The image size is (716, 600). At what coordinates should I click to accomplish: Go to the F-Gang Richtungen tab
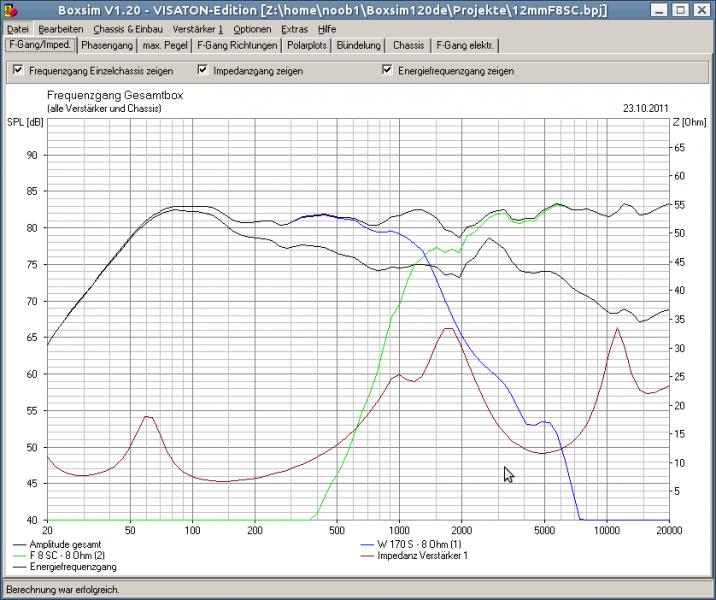pos(237,46)
